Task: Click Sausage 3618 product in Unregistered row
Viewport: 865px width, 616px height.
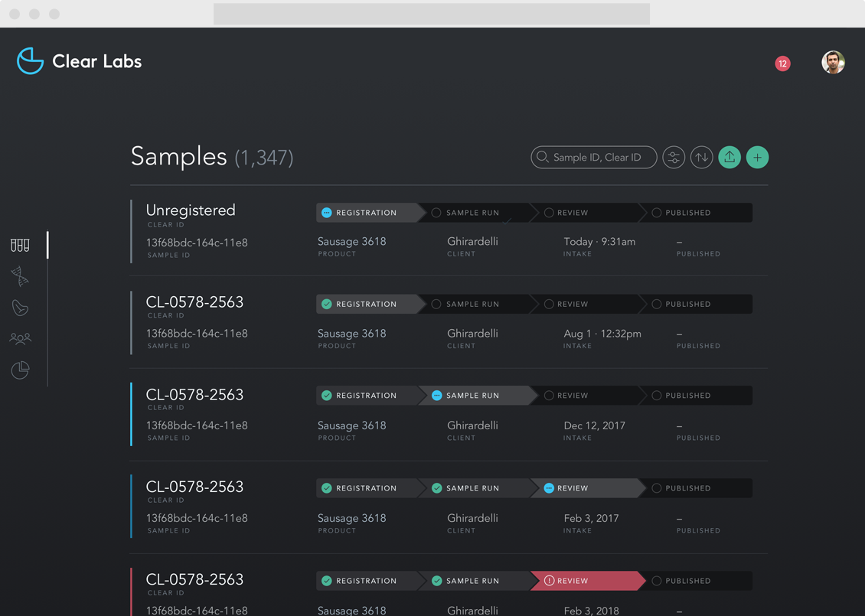Action: click(351, 242)
